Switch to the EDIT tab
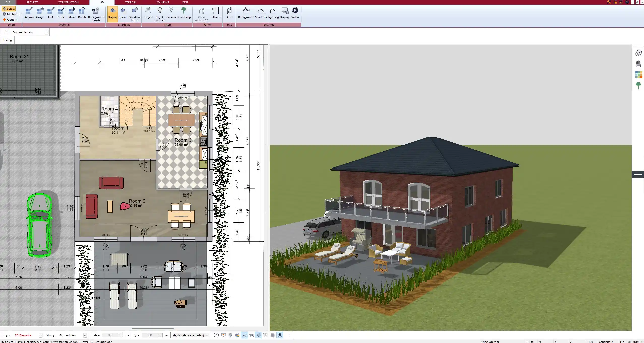 pos(185,2)
